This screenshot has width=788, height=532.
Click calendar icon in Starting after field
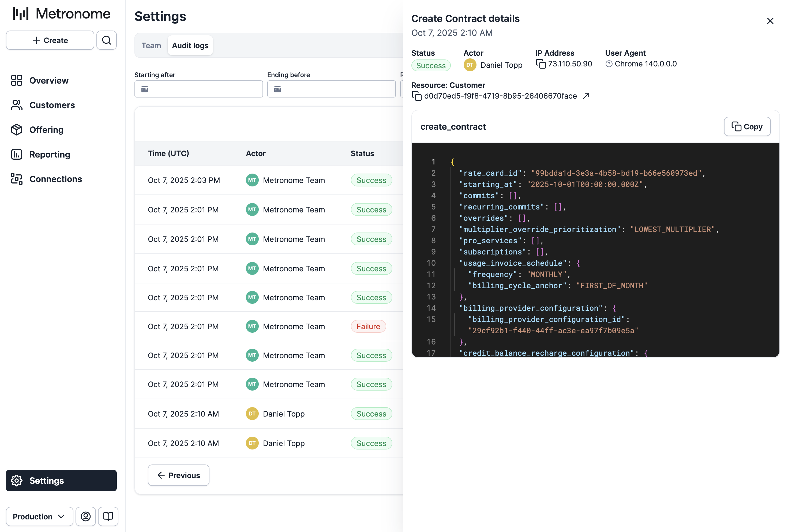point(145,89)
